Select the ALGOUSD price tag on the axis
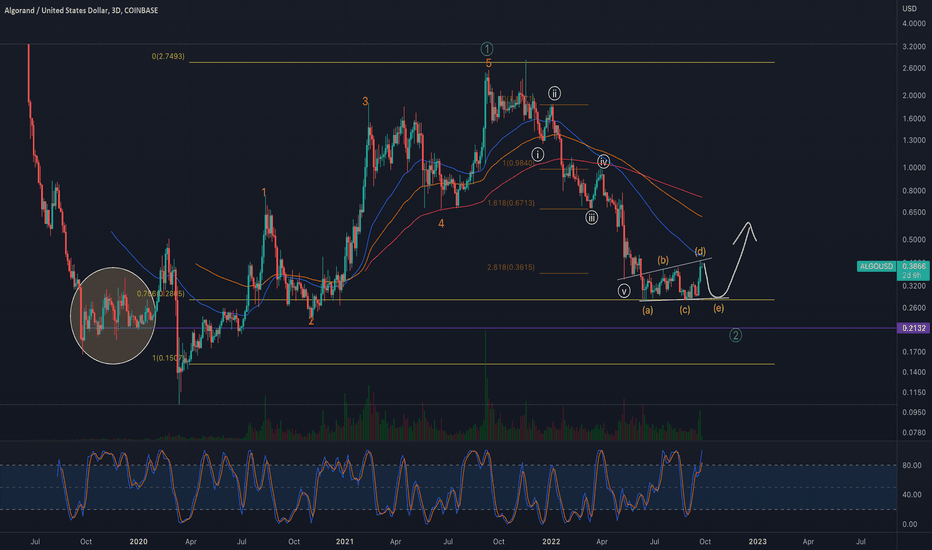This screenshot has width=932, height=550. click(x=876, y=266)
